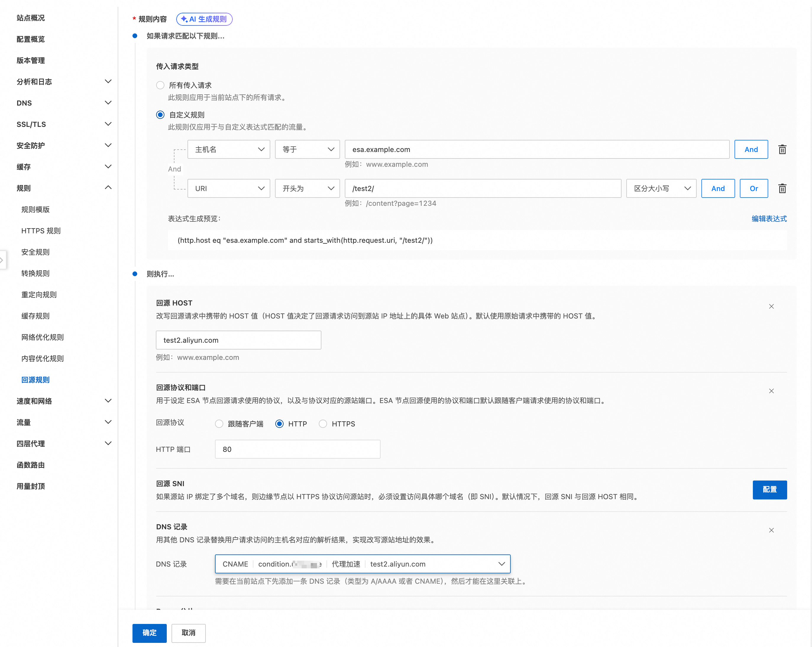This screenshot has width=812, height=647.
Task: Delete the URI condition row
Action: pyautogui.click(x=782, y=188)
